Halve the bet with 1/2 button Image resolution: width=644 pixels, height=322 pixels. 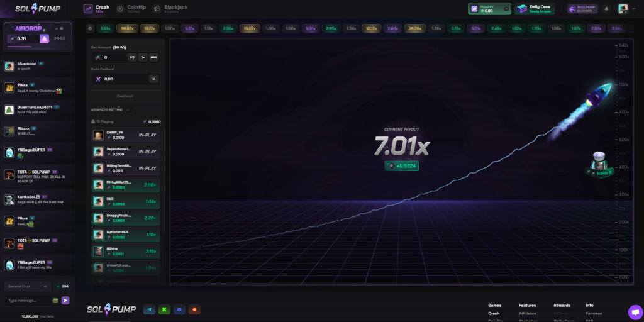tap(132, 57)
